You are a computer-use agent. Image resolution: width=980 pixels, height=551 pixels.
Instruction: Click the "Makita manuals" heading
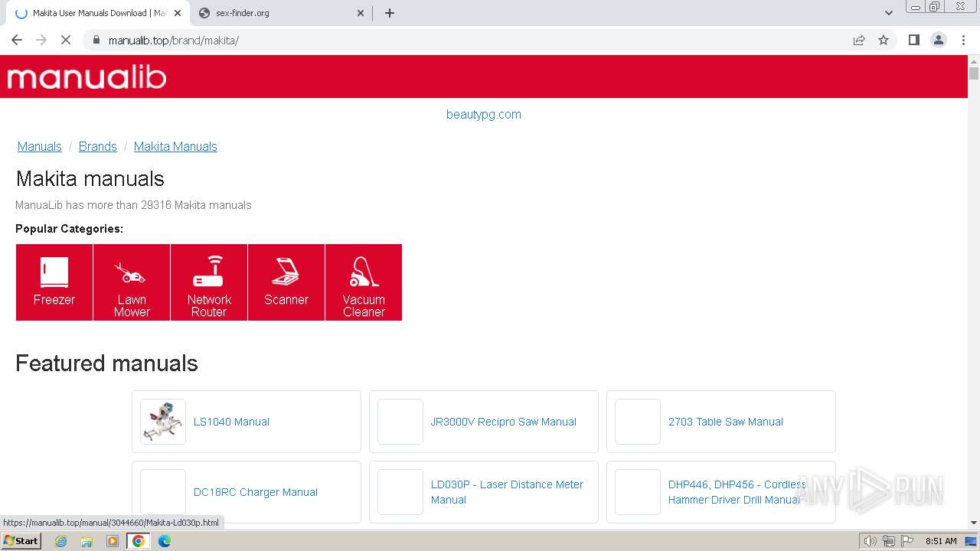pyautogui.click(x=90, y=178)
